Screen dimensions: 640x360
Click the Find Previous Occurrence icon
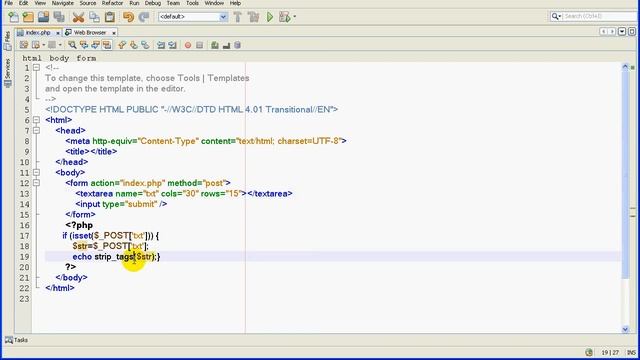[x=84, y=45]
